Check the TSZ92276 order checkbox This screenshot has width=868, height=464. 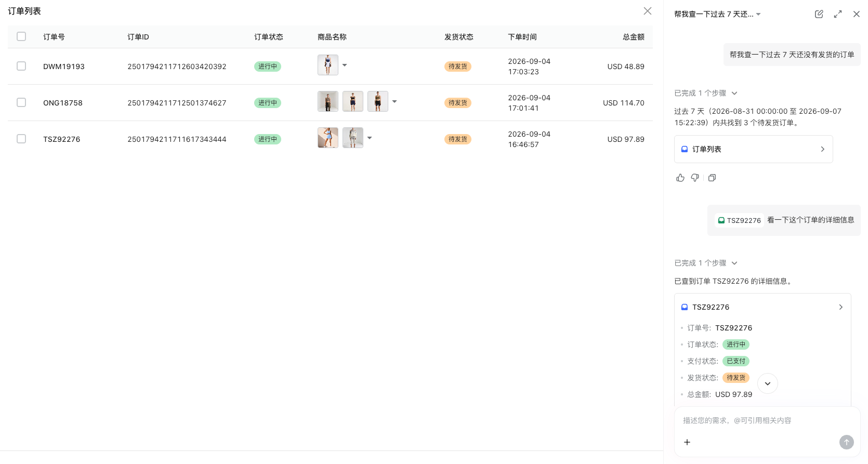pyautogui.click(x=21, y=139)
